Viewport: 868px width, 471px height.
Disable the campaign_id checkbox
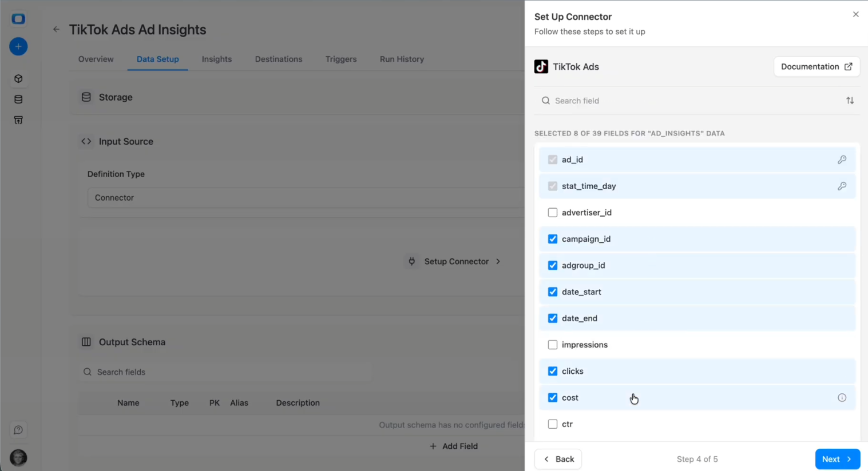552,238
